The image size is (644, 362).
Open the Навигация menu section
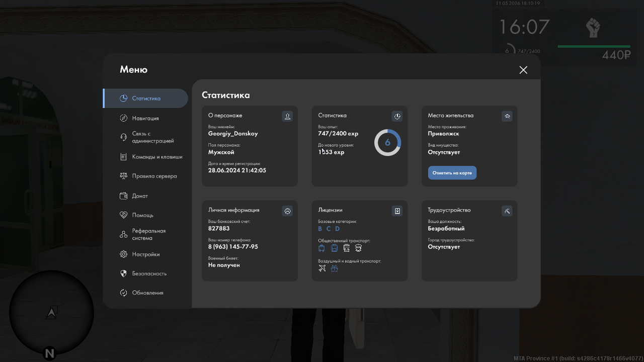click(145, 118)
